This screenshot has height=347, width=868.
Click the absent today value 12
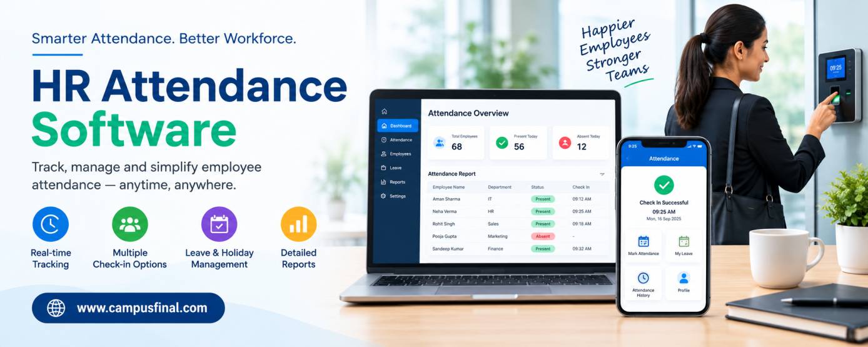click(582, 147)
